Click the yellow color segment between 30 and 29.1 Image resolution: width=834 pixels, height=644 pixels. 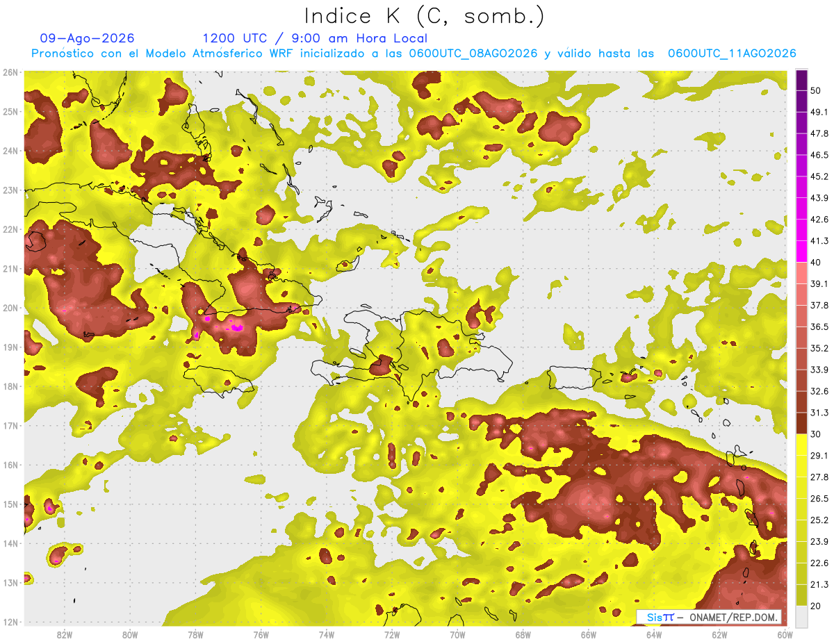(x=801, y=445)
